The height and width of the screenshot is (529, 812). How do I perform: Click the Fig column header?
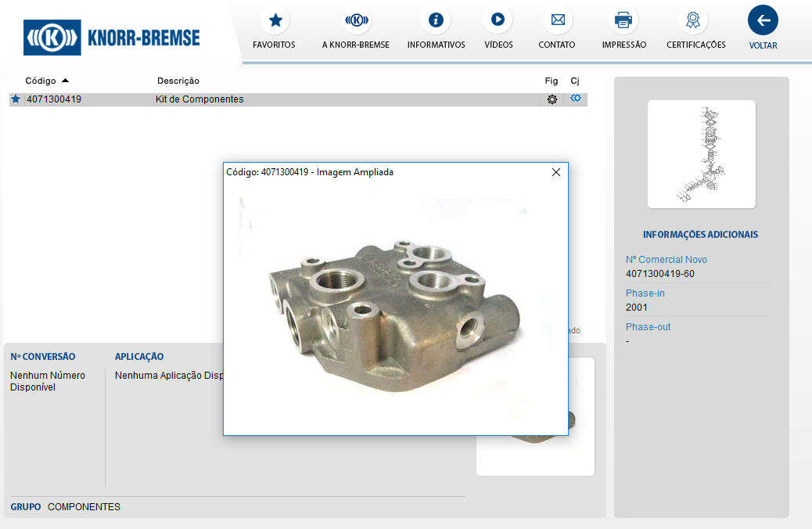(552, 81)
